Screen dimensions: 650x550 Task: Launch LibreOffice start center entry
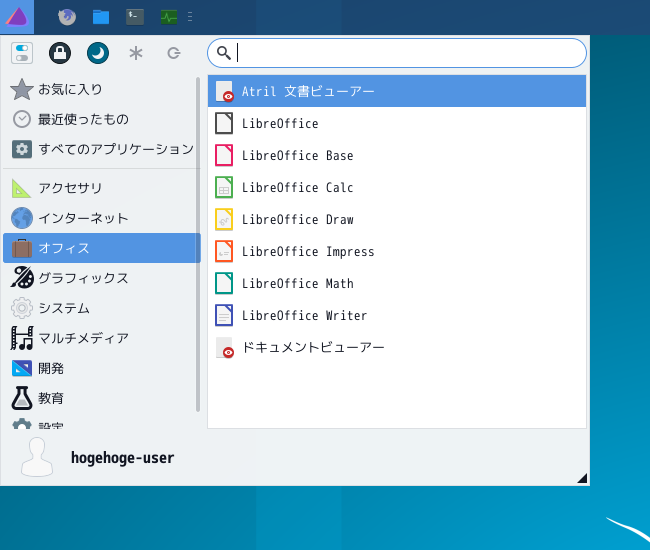(x=397, y=123)
